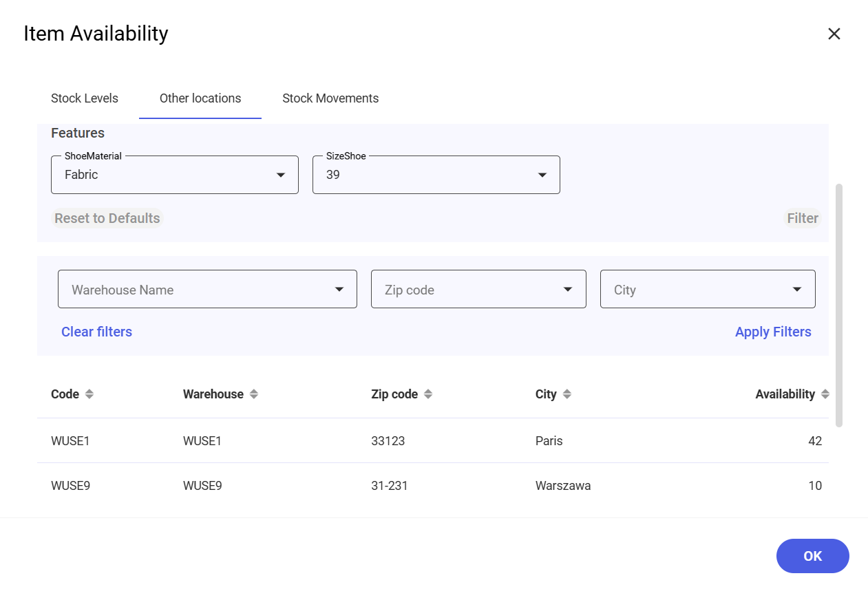
Task: Click the Filter button under Features
Action: [803, 218]
